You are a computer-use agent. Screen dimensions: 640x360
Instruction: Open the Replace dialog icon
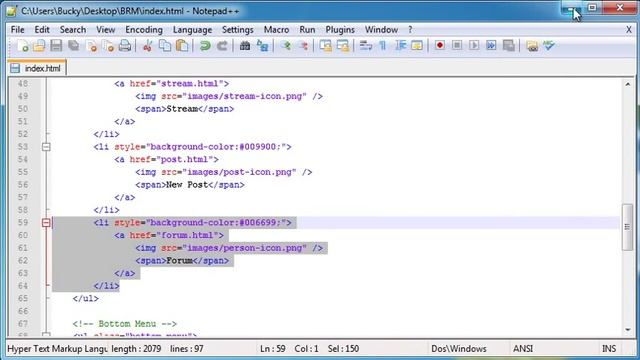click(x=262, y=46)
